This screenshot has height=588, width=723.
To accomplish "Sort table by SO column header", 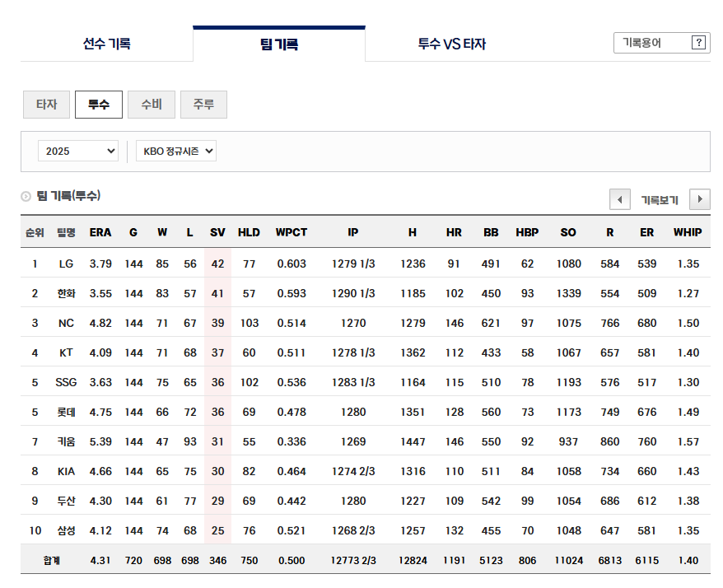I will tap(568, 232).
